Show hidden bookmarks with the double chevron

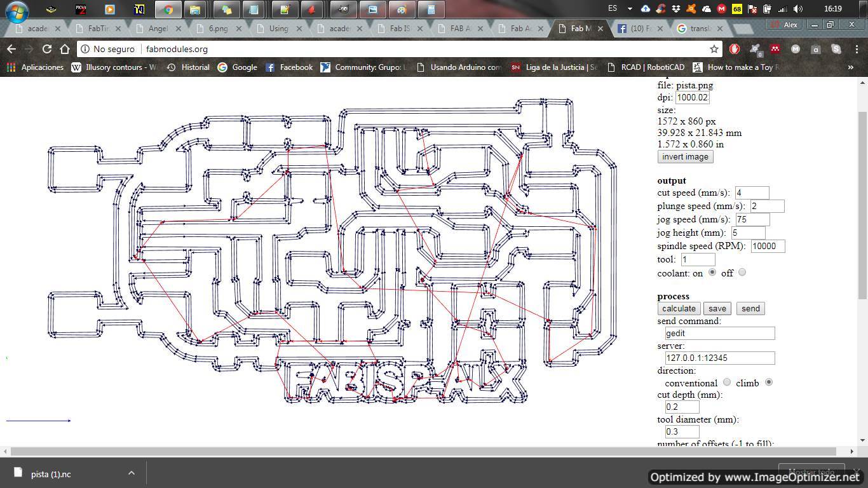click(x=851, y=67)
